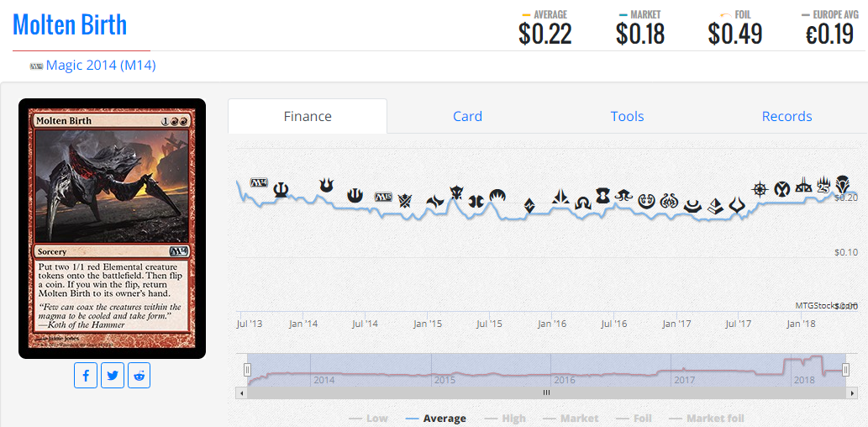The image size is (868, 427).
Task: Toggle the Market series in chart legend
Action: coord(571,419)
